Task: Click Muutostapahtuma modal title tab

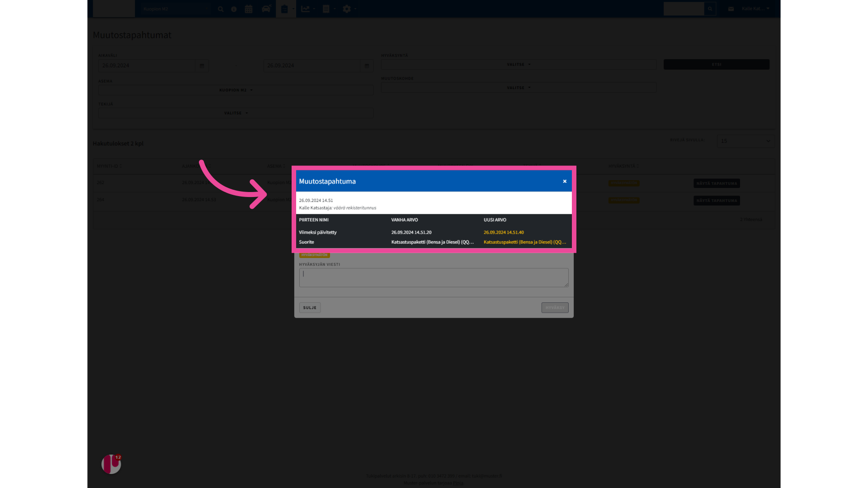Action: (327, 181)
